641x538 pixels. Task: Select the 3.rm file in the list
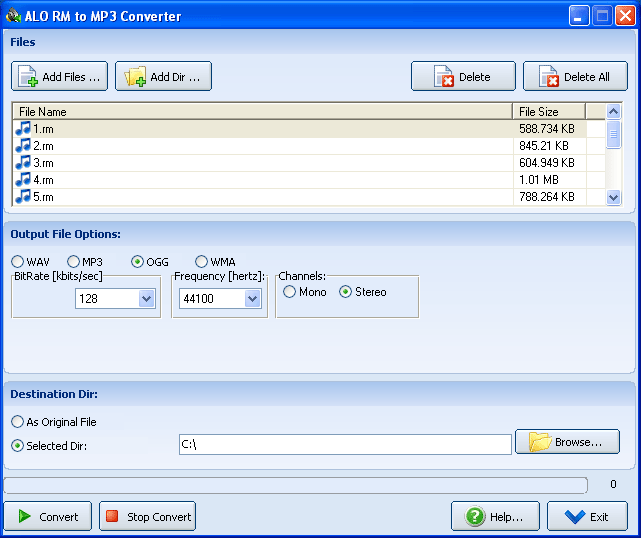(44, 163)
